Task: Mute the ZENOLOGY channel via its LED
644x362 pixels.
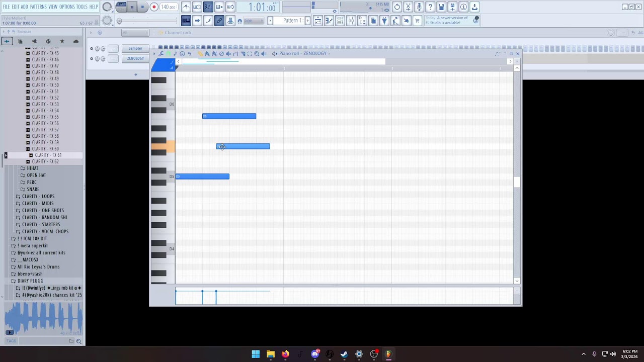Action: click(91, 59)
